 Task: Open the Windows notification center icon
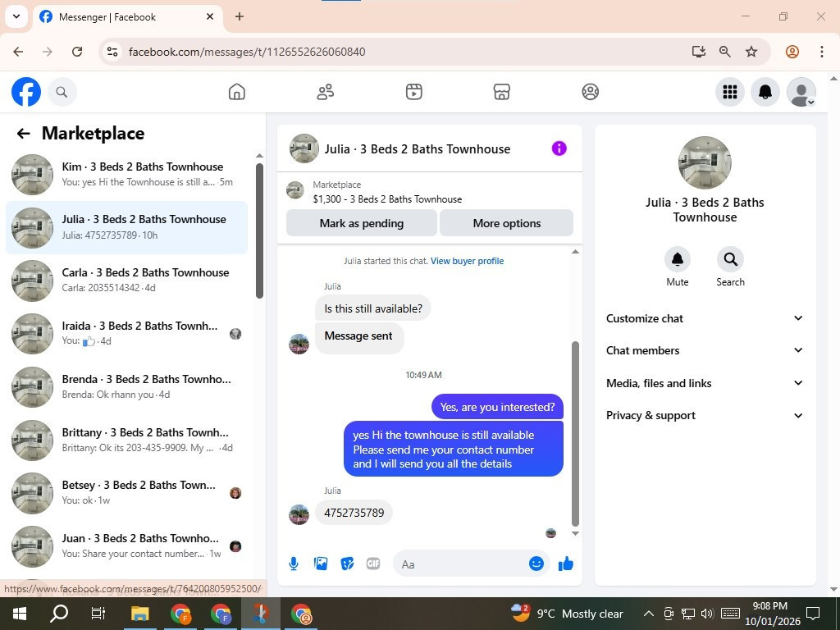(813, 614)
